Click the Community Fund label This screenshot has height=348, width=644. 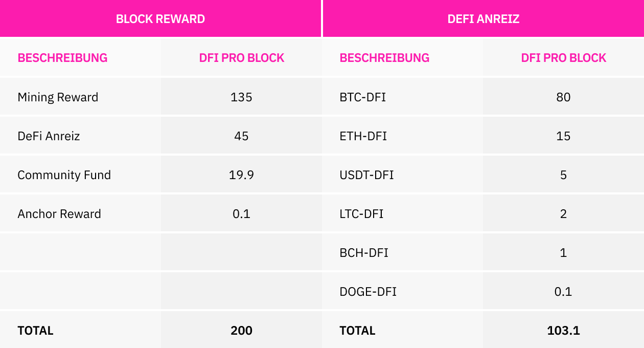(64, 175)
